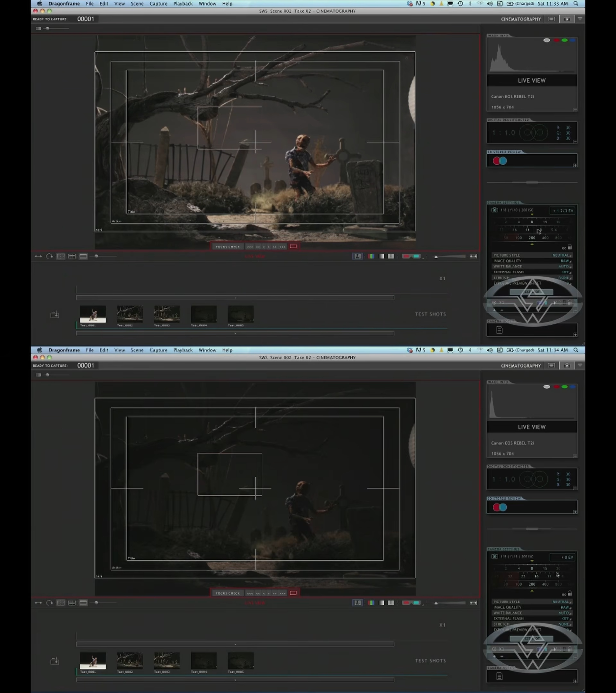
Task: Toggle green histogram channel dot, 11:34 AM window
Action: coord(564,387)
